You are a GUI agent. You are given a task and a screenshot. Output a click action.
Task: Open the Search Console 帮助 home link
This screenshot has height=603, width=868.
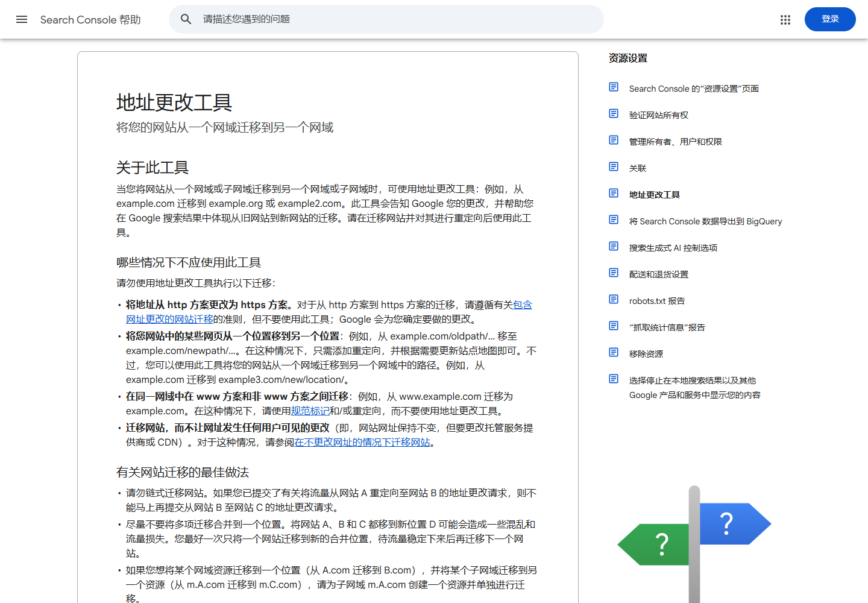90,20
